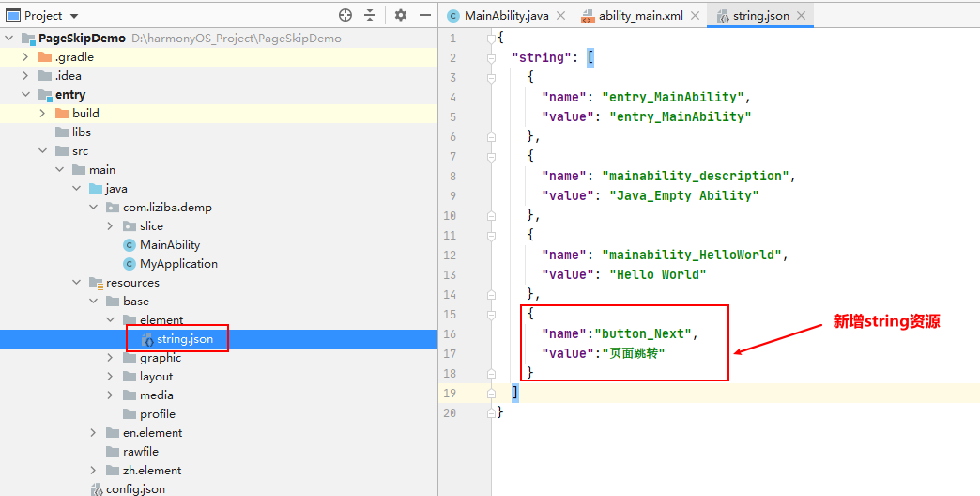Screen dimensions: 980x496
Task: Collapse the src folder
Action: coord(42,150)
